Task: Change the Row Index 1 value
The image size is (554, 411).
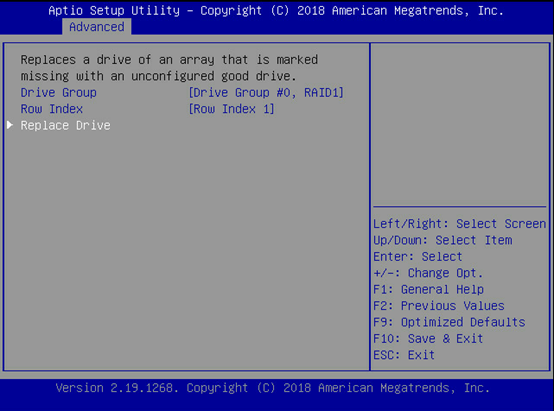Action: coord(231,109)
